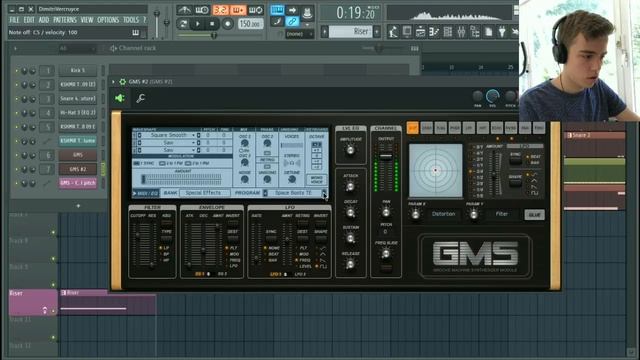Toggle pattern/song mode button

tap(183, 24)
